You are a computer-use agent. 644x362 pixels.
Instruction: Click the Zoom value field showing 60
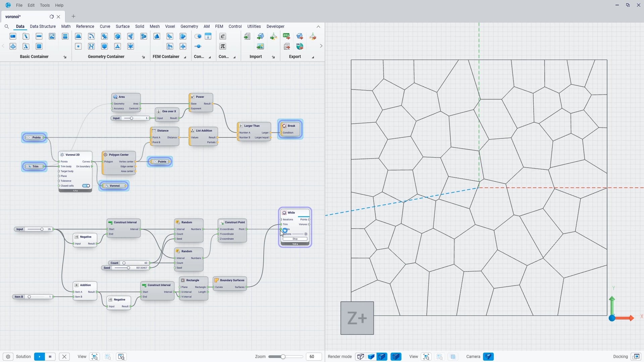coord(314,357)
